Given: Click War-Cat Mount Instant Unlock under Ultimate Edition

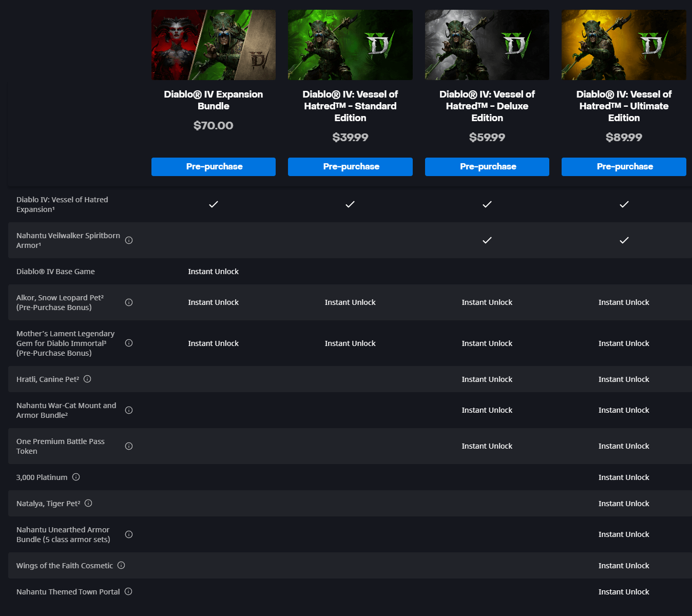Looking at the screenshot, I should point(624,410).
